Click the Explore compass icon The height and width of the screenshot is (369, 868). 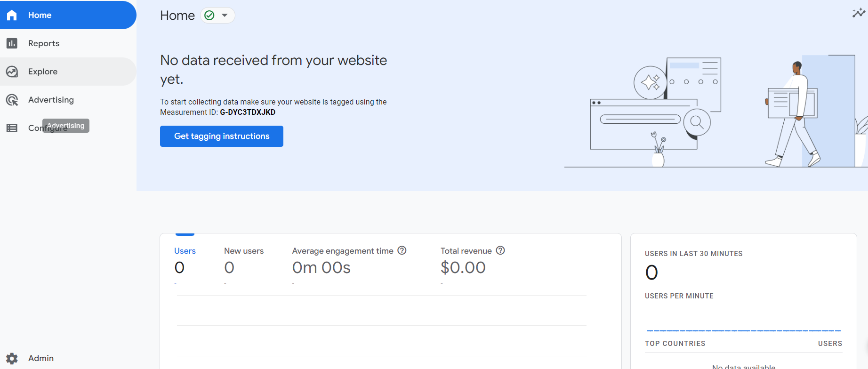click(x=12, y=72)
